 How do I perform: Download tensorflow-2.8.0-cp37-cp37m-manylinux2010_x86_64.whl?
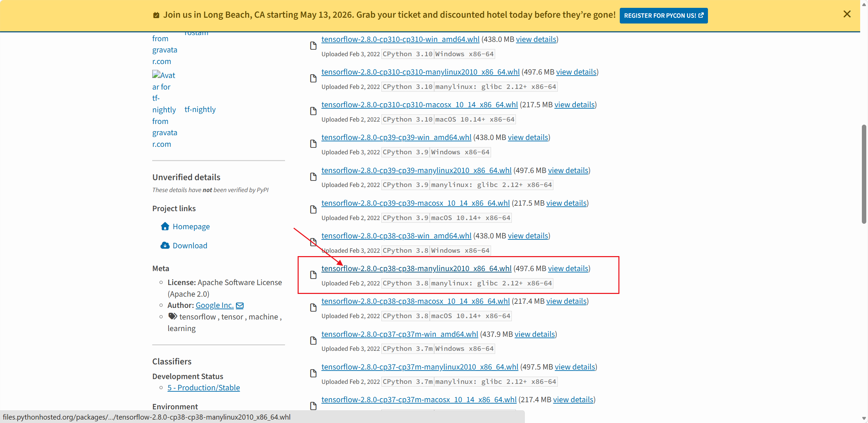tap(420, 367)
